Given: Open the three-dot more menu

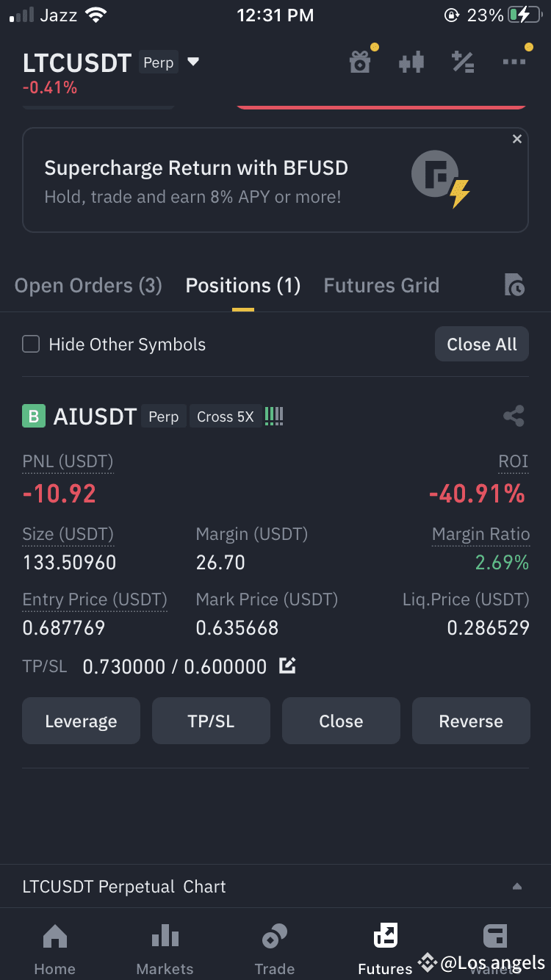Looking at the screenshot, I should (514, 62).
